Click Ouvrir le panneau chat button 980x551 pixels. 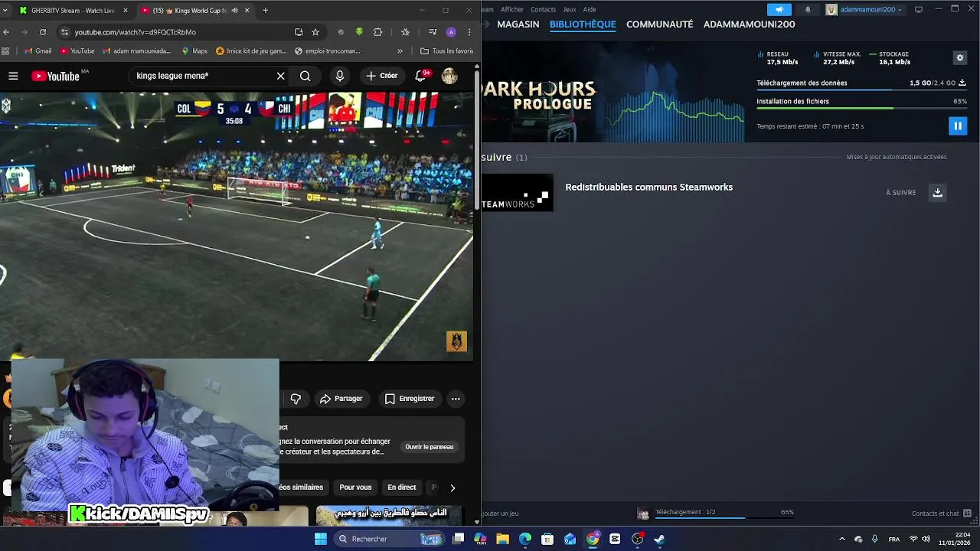(x=430, y=447)
